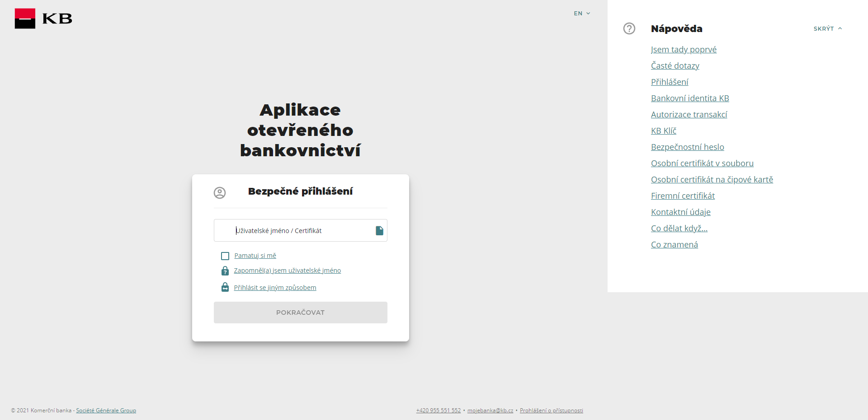Open the EN language dropdown

582,14
